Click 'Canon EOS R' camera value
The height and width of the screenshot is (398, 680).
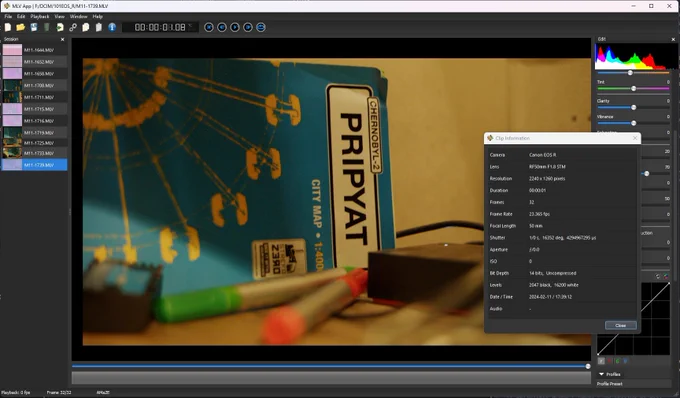[543, 155]
